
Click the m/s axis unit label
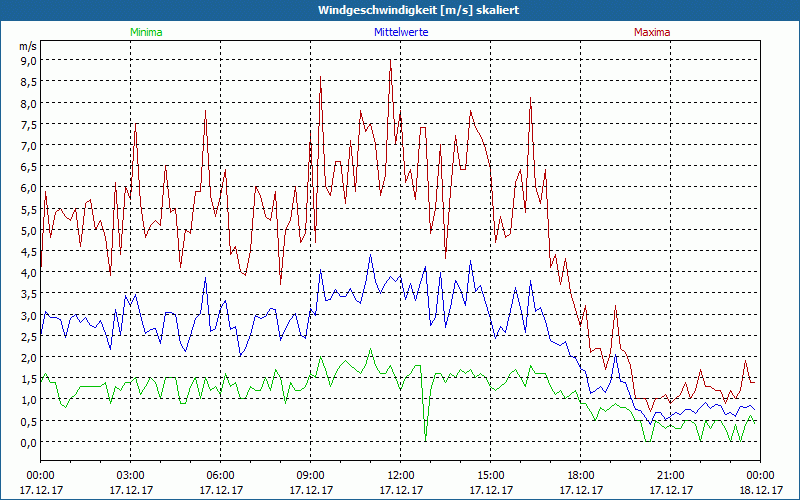click(x=28, y=46)
